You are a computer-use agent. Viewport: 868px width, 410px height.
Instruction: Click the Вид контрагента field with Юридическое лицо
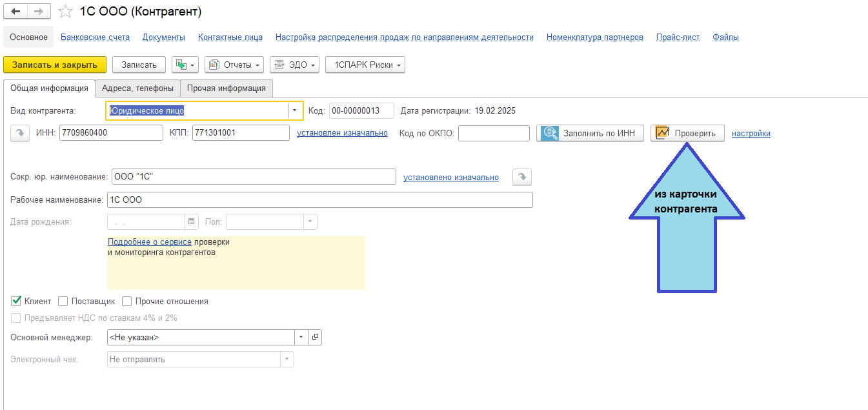[197, 110]
